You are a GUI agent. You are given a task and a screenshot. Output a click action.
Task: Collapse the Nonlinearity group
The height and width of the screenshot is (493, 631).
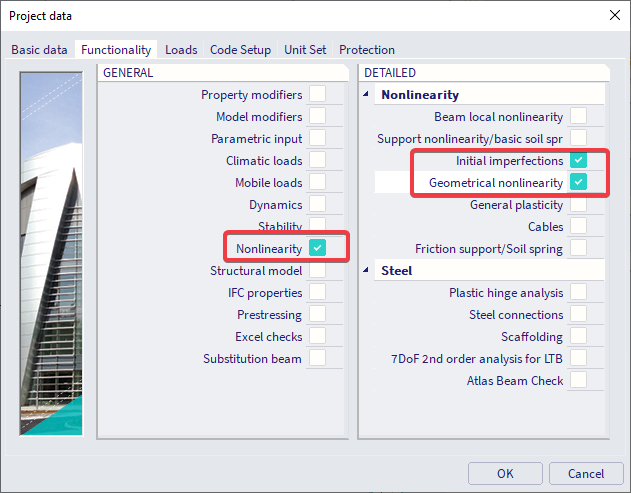(367, 95)
